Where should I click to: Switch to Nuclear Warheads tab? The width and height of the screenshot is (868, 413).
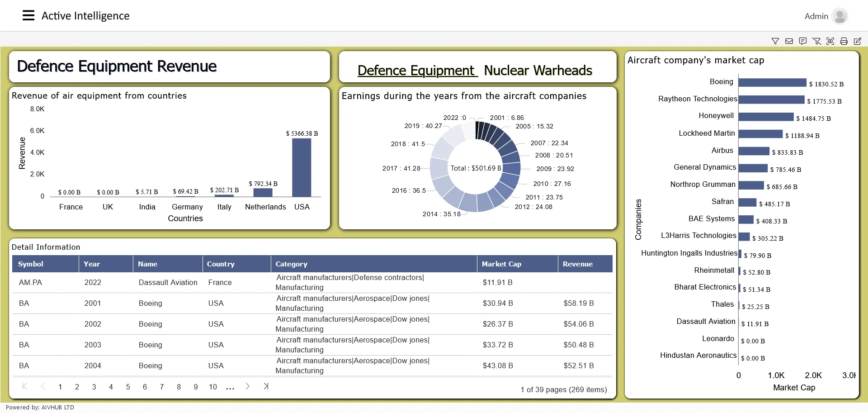[x=538, y=71]
